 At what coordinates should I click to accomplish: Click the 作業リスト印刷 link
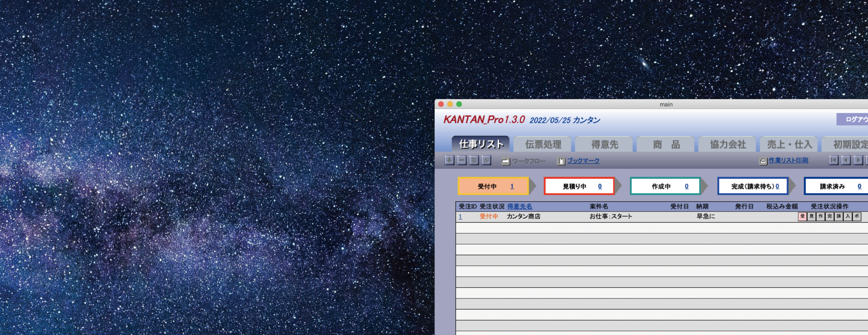click(788, 161)
